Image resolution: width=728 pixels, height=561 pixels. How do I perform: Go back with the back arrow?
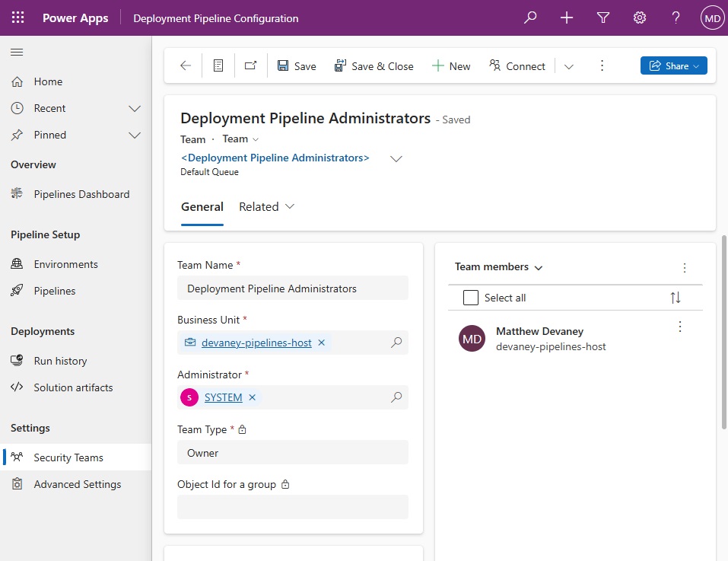186,65
